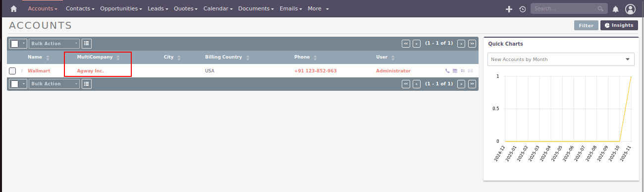Open the user profile avatar menu
The image size is (644, 192).
(630, 9)
